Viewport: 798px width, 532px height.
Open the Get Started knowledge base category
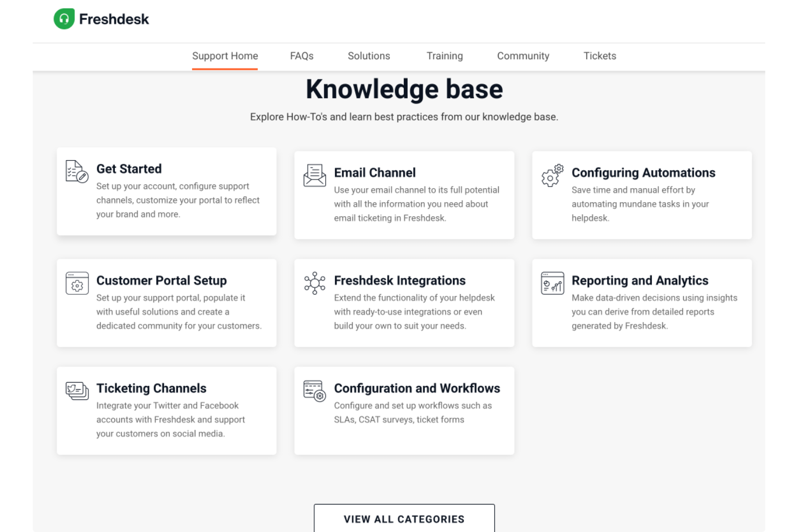pos(166,191)
